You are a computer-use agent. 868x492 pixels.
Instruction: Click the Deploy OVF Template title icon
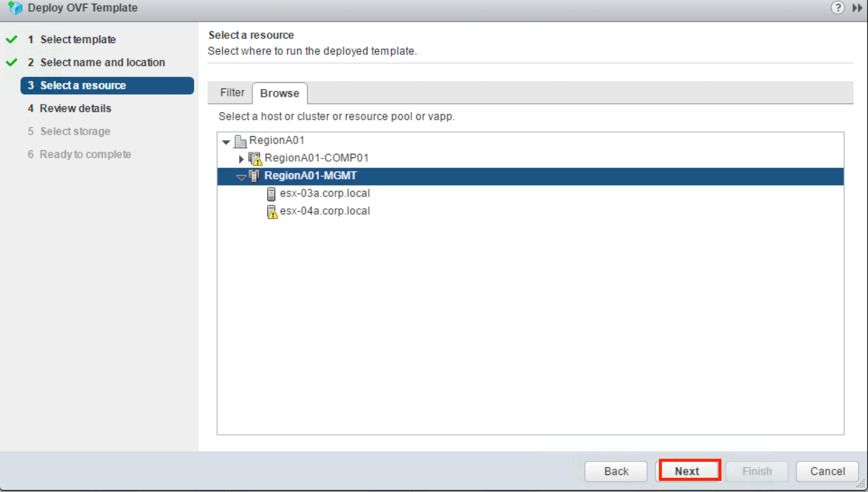point(15,8)
